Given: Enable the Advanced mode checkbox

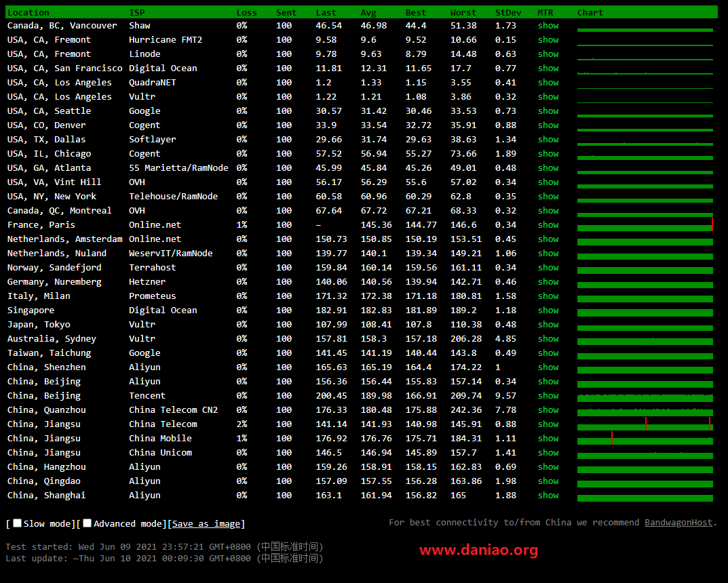Looking at the screenshot, I should 88,523.
